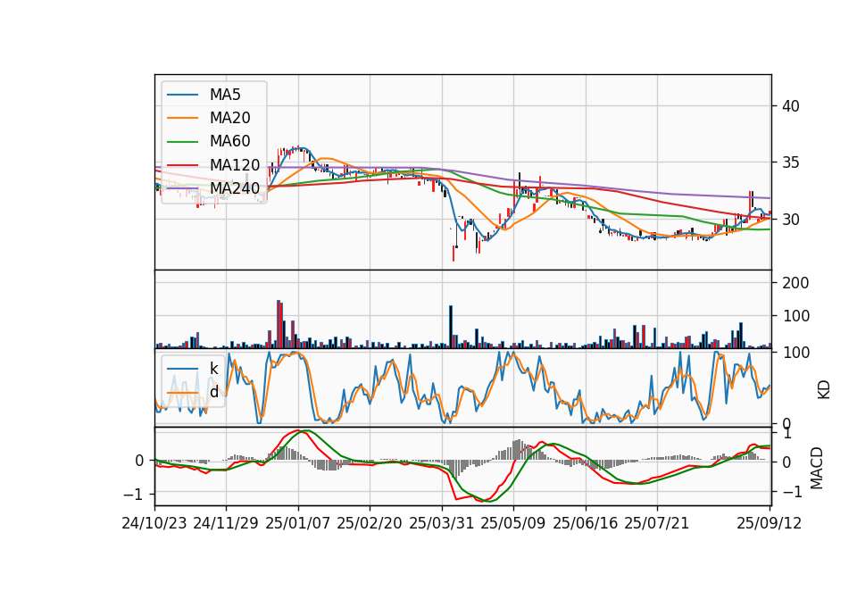Image resolution: width=857 pixels, height=616 pixels.
Task: Click the MACD left axis value −1
Action: [x=134, y=494]
